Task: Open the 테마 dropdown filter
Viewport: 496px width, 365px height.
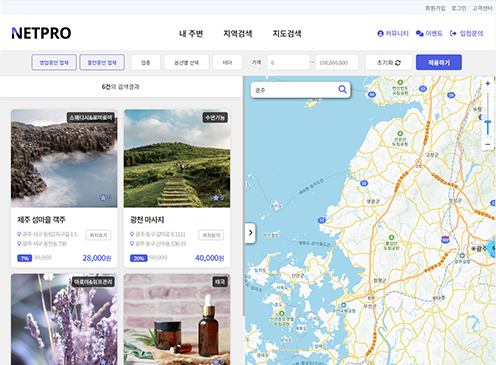Action: 227,62
